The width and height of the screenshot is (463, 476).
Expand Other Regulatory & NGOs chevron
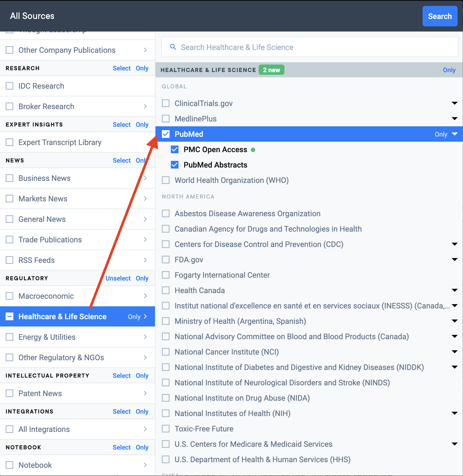click(x=145, y=357)
